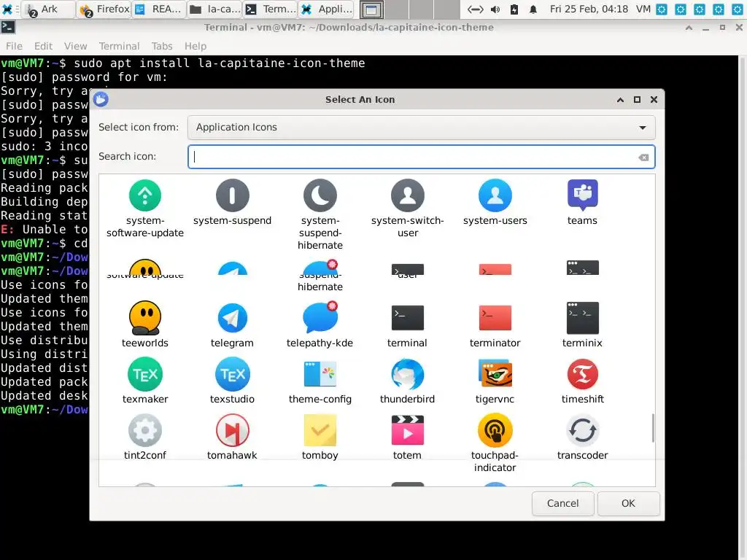Switch to the Ark taskbar window
The width and height of the screenshot is (747, 560).
(49, 9)
